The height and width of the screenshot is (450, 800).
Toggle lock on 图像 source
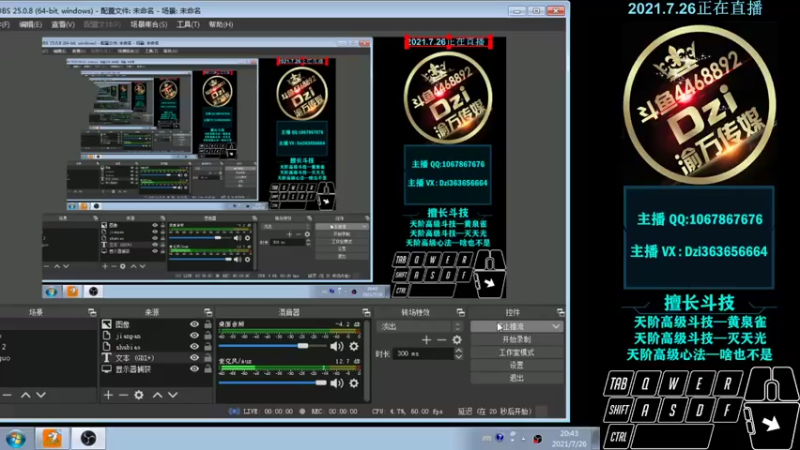click(x=208, y=324)
